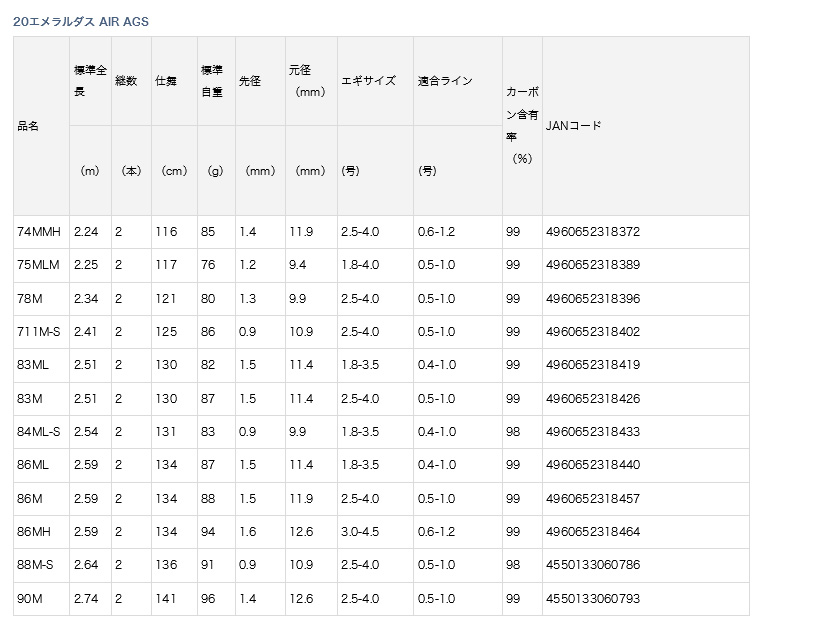This screenshot has height=630, width=815.
Task: Click JAN code 4960652318389
Action: point(593,265)
